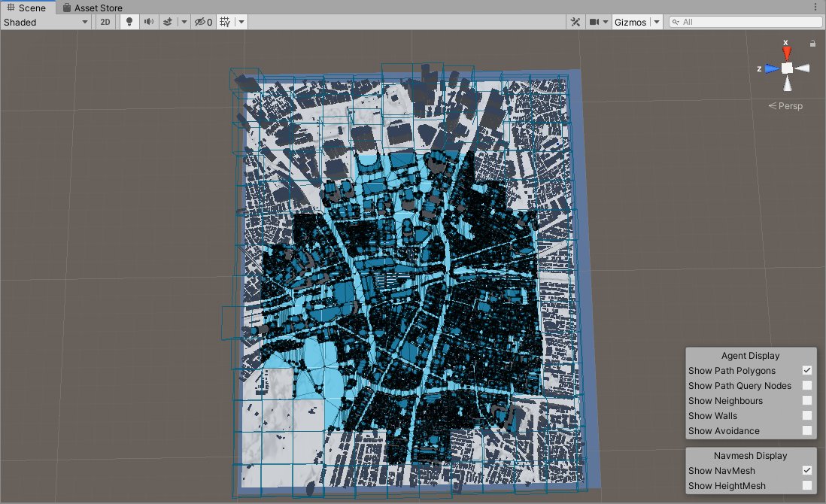Open scene view three-dot options menu
The height and width of the screenshot is (504, 826).
pos(815,7)
